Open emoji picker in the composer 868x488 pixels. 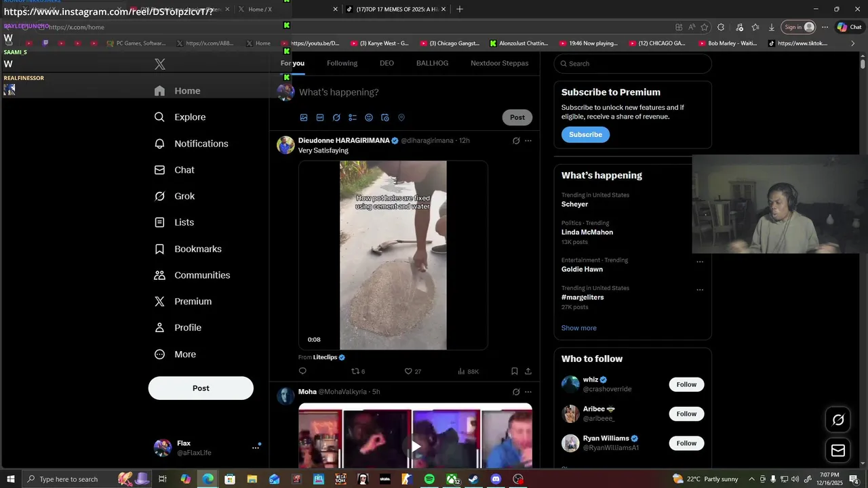(x=369, y=117)
